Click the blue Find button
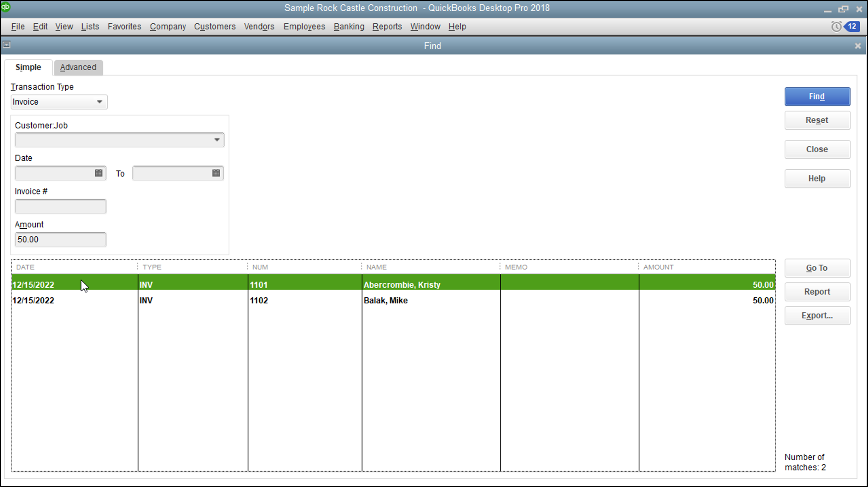This screenshot has height=487, width=868. coord(817,96)
